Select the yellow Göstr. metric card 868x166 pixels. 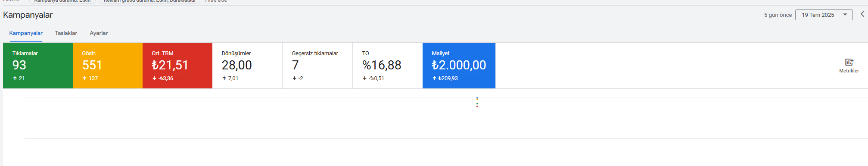(x=108, y=66)
